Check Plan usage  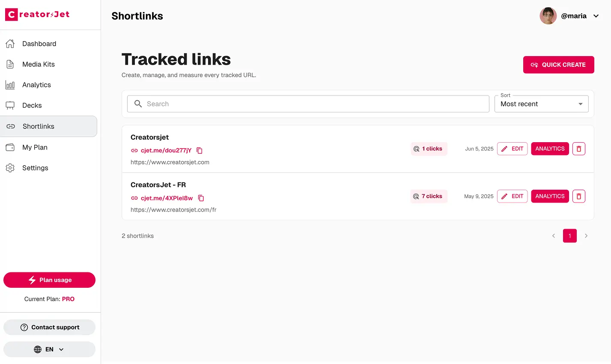49,280
